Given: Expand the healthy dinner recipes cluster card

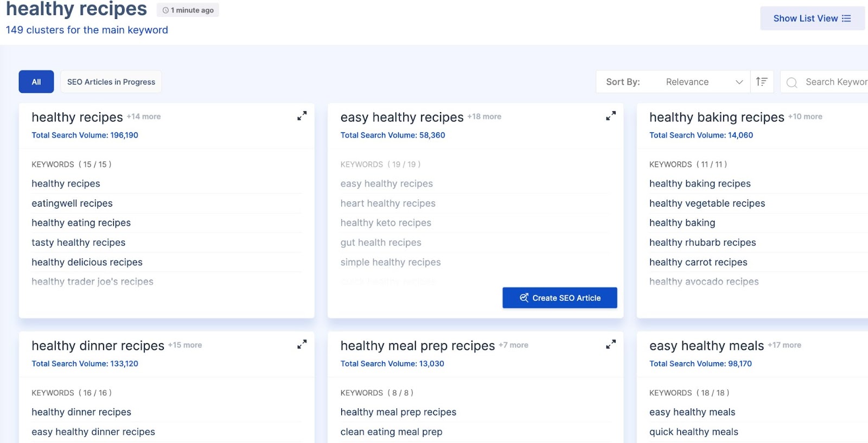Looking at the screenshot, I should (x=302, y=344).
